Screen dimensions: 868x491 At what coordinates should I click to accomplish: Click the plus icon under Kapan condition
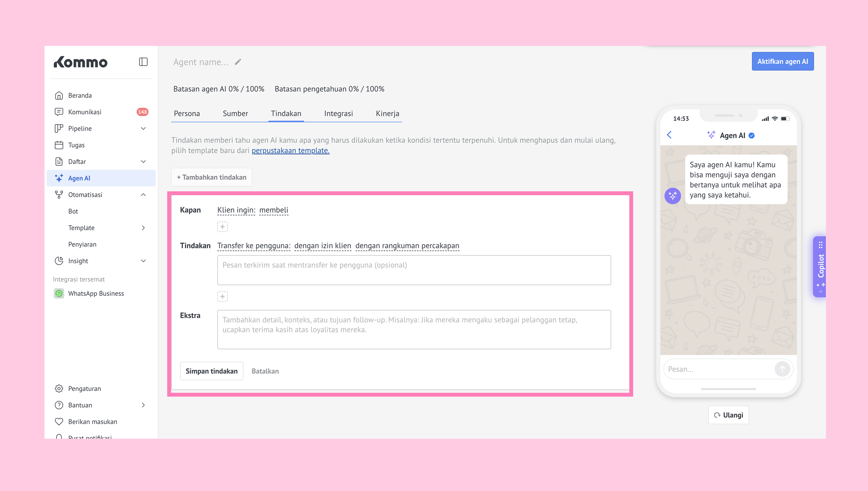(x=222, y=227)
